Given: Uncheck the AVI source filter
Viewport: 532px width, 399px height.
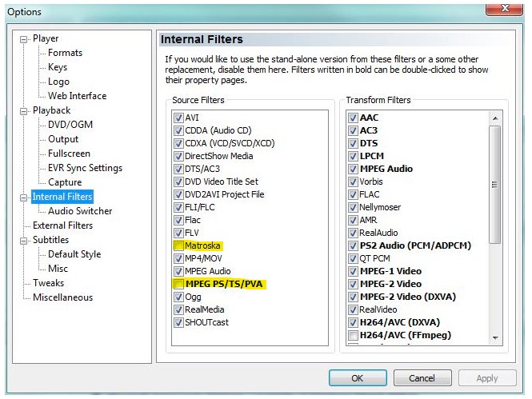Looking at the screenshot, I should coord(178,118).
